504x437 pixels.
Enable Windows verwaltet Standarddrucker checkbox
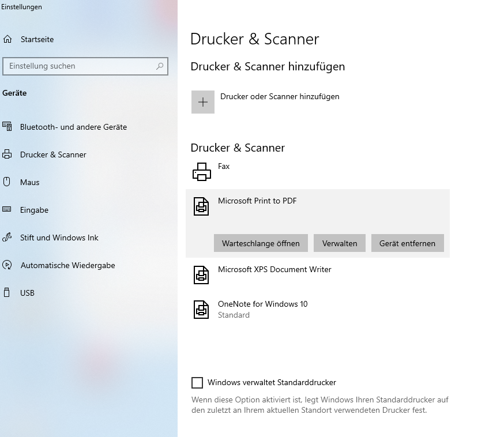tap(197, 383)
